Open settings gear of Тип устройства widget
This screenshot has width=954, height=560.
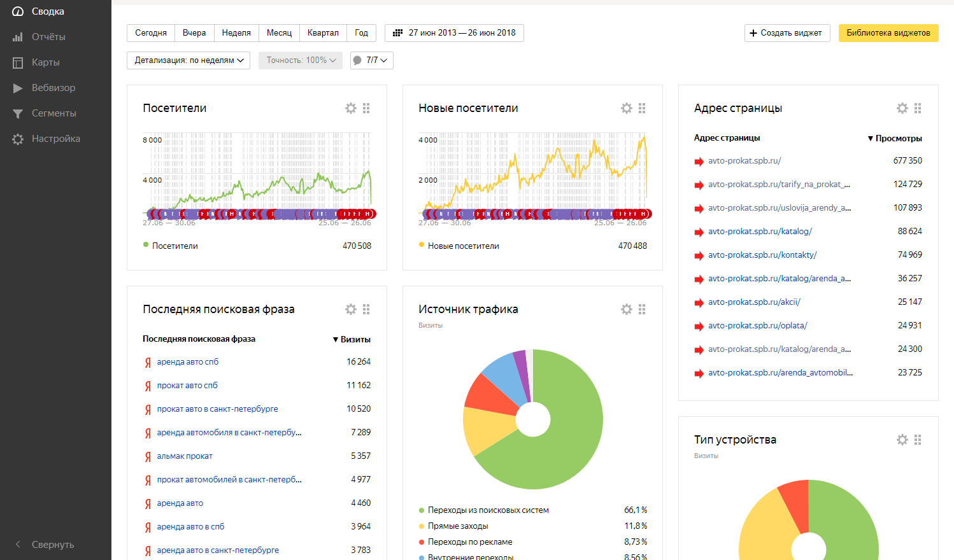tap(902, 440)
